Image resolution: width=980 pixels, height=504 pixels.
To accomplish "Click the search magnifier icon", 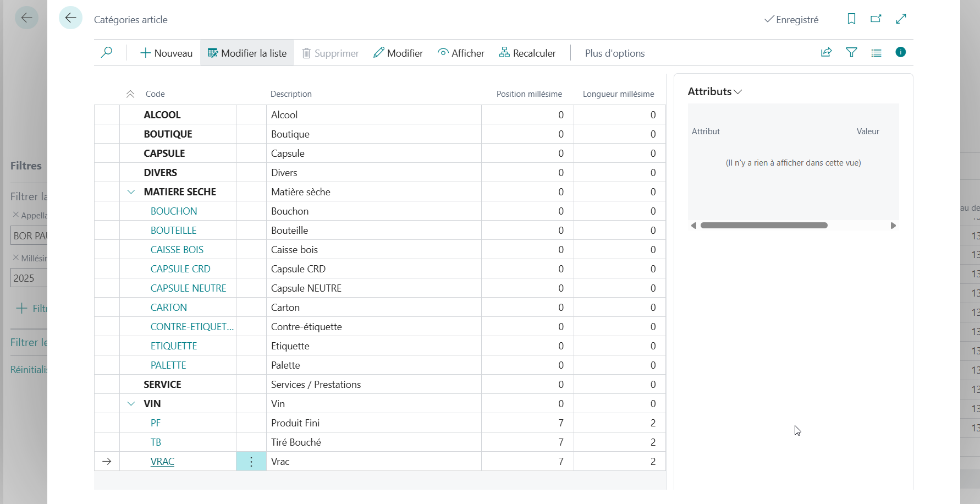I will 107,53.
